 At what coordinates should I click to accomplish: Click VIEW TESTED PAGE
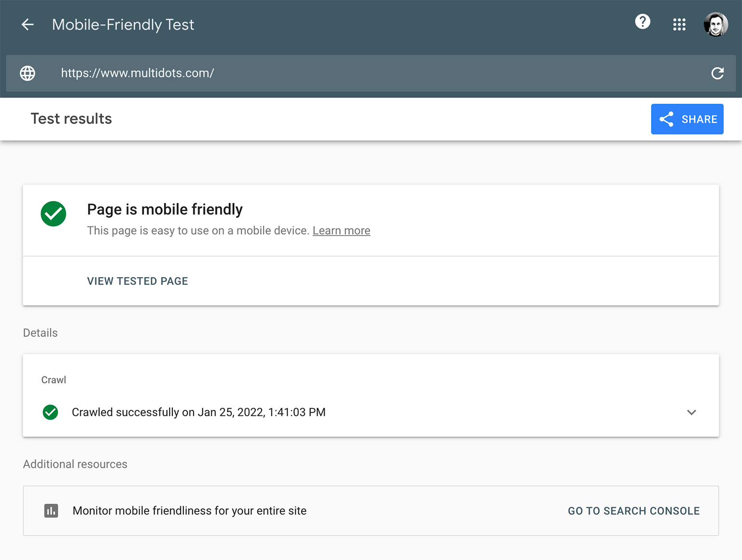pos(137,281)
